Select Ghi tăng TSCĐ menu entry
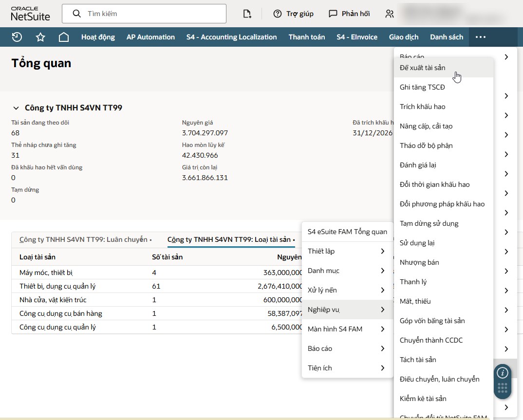This screenshot has height=420, width=523. 443,87
